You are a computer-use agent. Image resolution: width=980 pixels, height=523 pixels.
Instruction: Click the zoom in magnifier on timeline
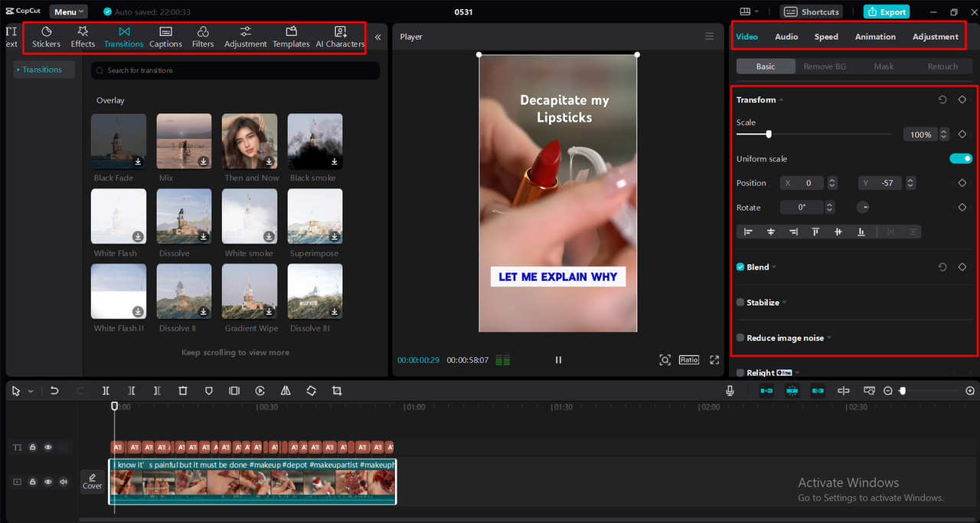[x=970, y=391]
